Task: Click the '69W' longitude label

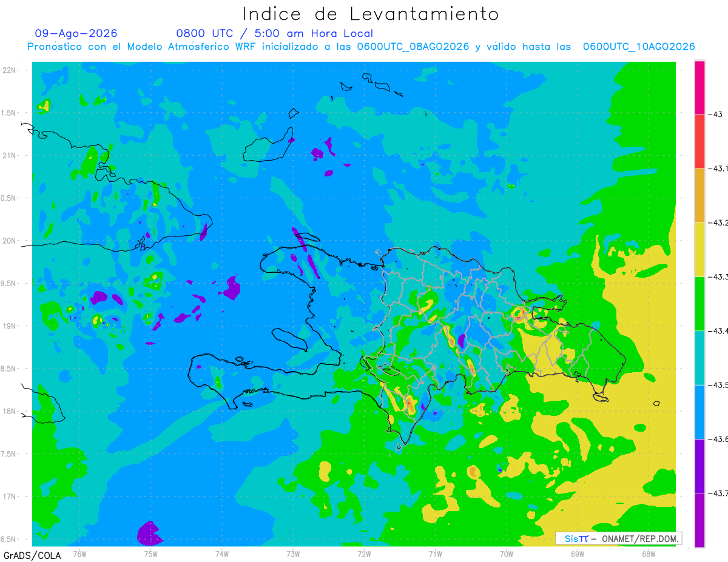Action: 577,554
